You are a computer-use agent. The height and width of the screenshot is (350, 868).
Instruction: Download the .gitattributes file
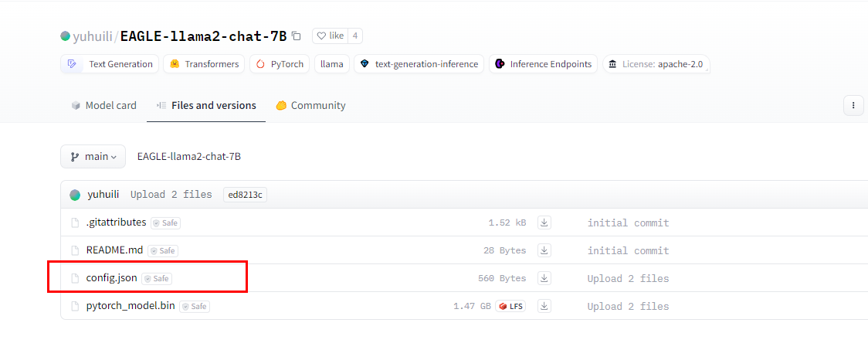544,223
